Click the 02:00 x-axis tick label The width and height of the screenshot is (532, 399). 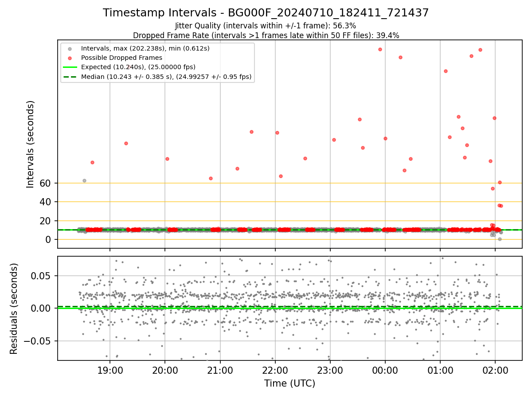tap(495, 370)
